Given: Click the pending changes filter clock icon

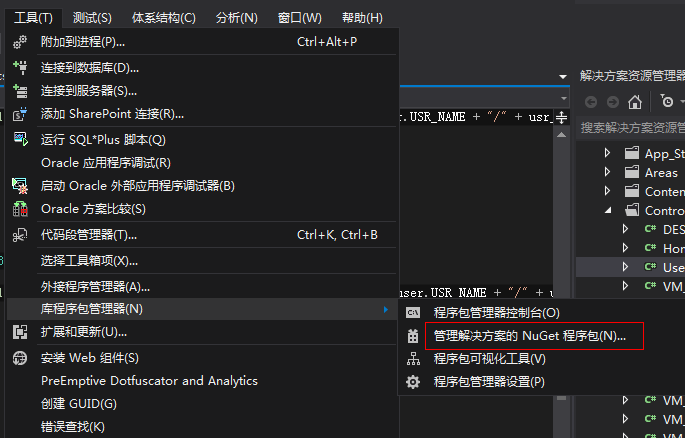Looking at the screenshot, I should (x=667, y=102).
